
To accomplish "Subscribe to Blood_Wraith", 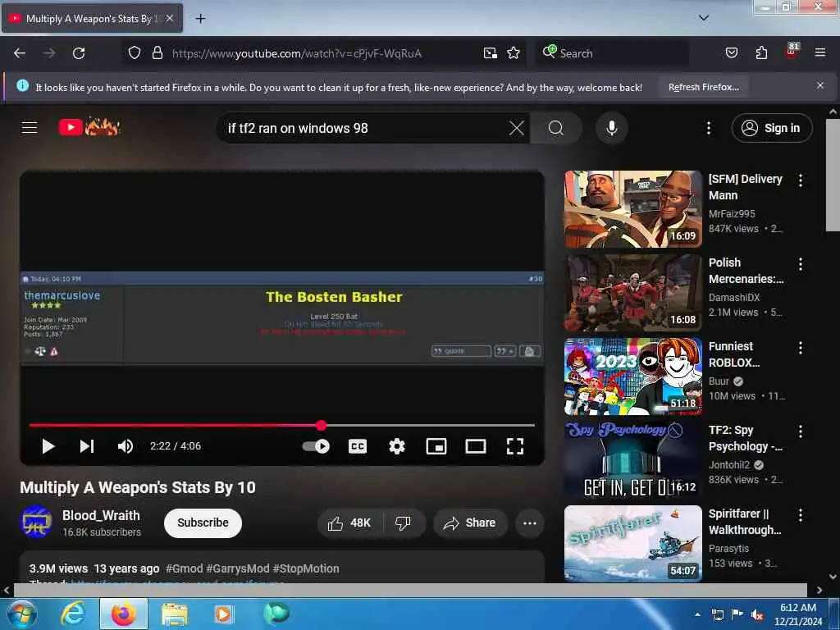I will tap(203, 523).
